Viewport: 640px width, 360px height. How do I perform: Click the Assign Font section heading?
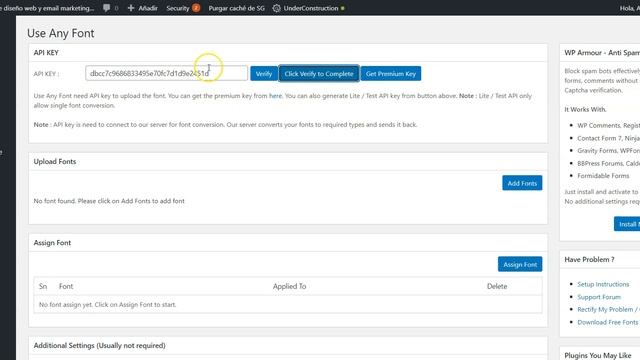[52, 242]
